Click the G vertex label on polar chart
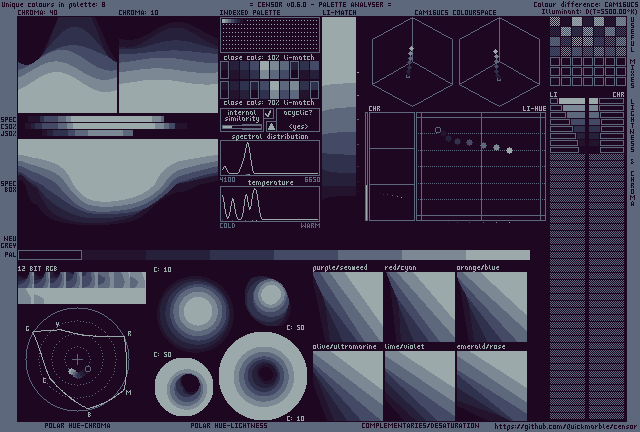This screenshot has width=640, height=432. [x=27, y=328]
